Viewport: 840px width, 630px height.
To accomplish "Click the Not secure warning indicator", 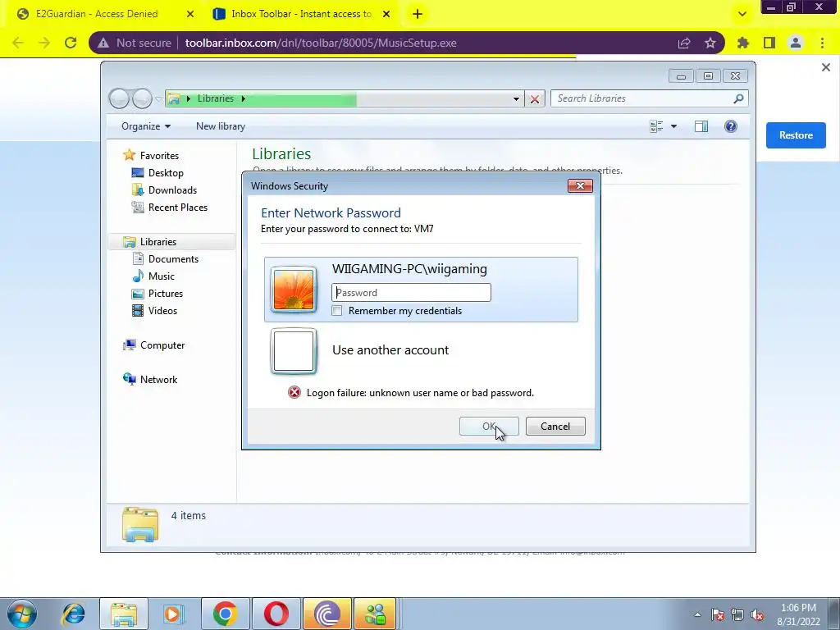I will pos(134,43).
